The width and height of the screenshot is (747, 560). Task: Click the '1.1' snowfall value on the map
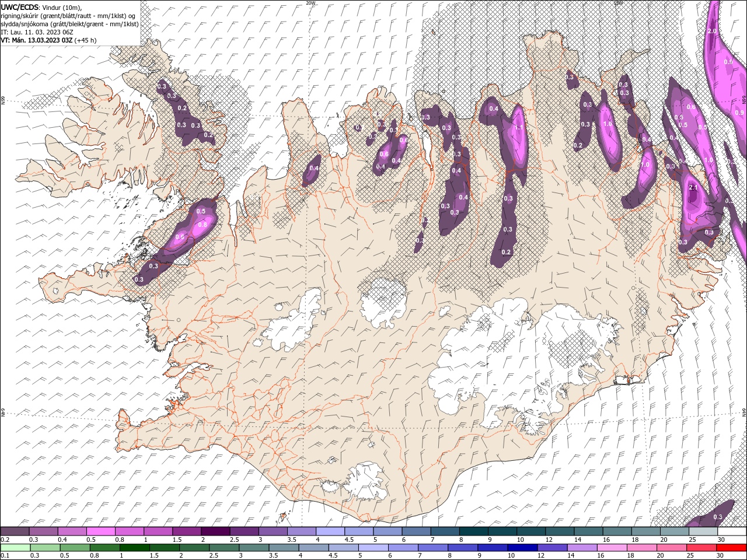click(518, 127)
